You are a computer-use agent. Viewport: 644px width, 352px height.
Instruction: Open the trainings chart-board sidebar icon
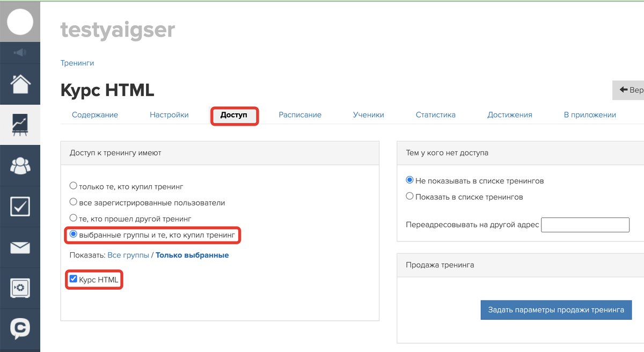(x=20, y=124)
